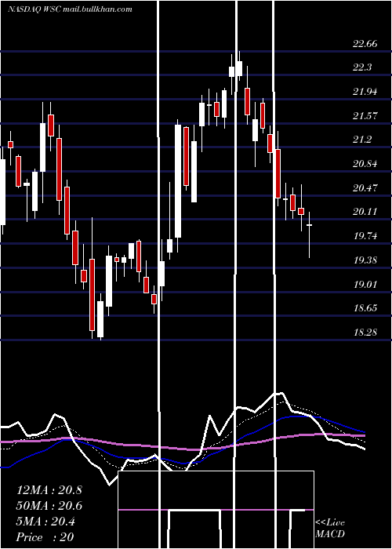This screenshot has width=392, height=549.
Task: Click the 5MA : 20.4 legend text
Action: (45, 522)
